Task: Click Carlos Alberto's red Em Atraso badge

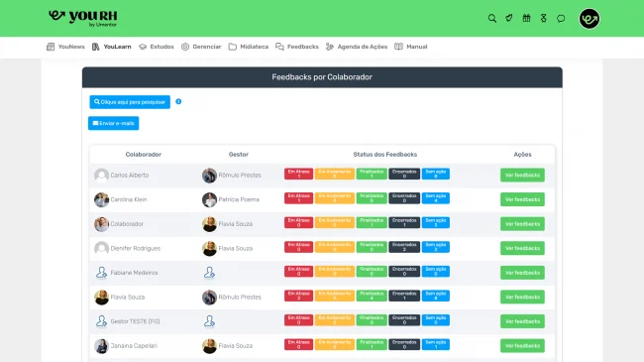Action: click(298, 174)
